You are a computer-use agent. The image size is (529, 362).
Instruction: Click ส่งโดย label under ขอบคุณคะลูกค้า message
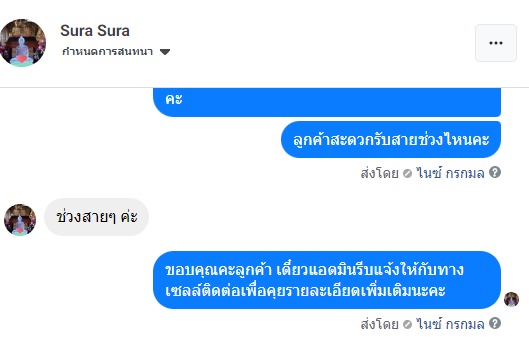(380, 324)
